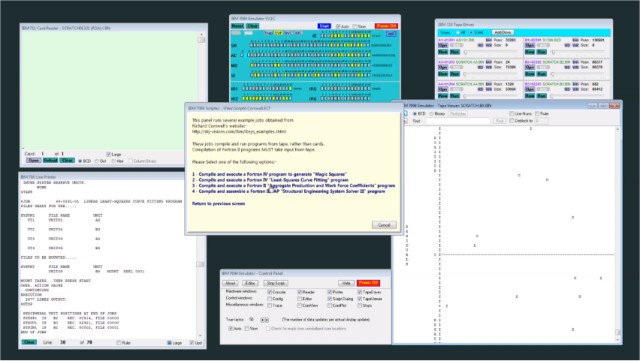Toggle the Trace checkbox in Control Panel
This screenshot has height=361, width=640.
click(x=270, y=305)
